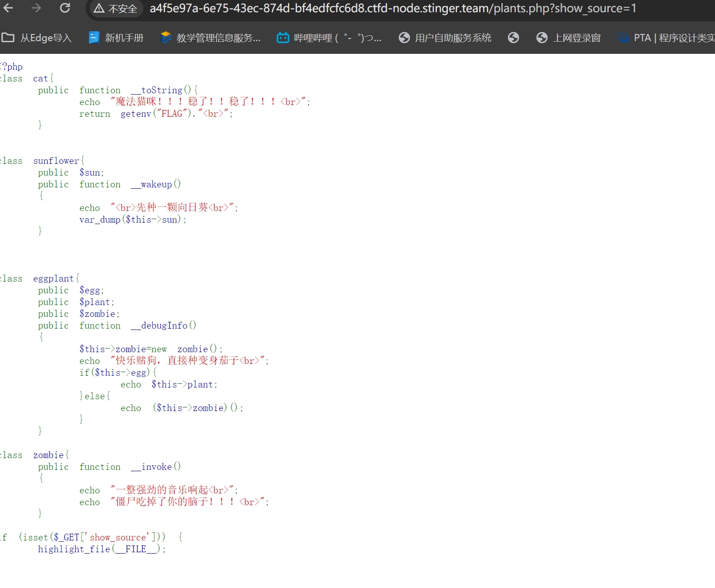Open the PTA 程序设计类 bookmark
This screenshot has width=715, height=588.
pos(666,38)
